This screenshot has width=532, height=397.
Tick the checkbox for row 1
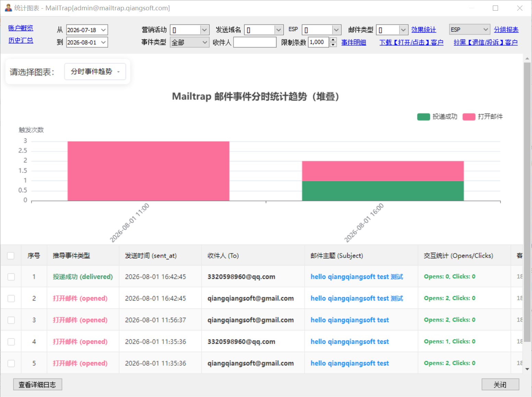(x=11, y=277)
